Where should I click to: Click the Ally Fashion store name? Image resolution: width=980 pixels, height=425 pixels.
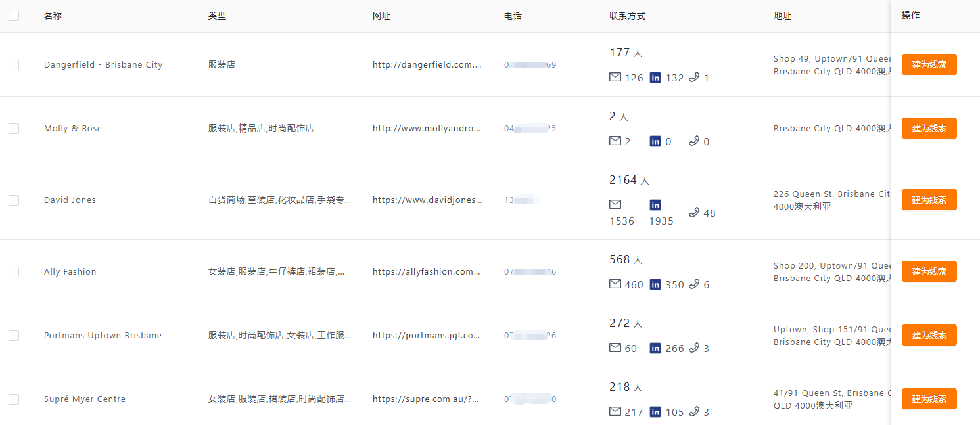[x=70, y=272]
